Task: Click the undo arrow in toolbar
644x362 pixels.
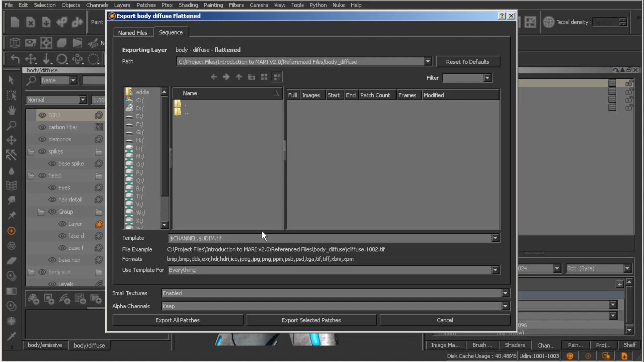Action: click(x=15, y=59)
